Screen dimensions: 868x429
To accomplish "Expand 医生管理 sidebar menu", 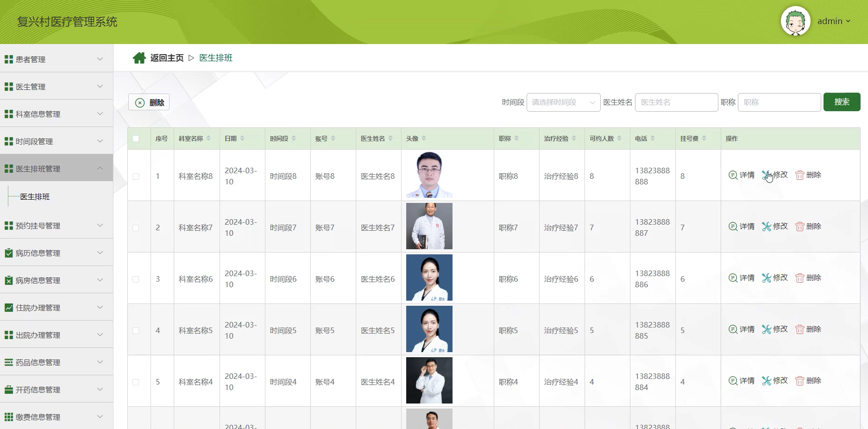I will click(x=57, y=86).
